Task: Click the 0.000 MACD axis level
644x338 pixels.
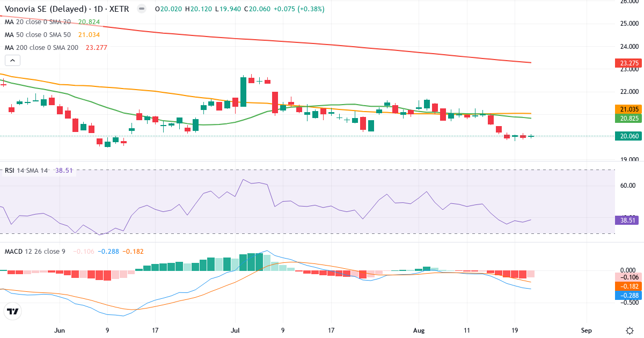Action: 629,270
